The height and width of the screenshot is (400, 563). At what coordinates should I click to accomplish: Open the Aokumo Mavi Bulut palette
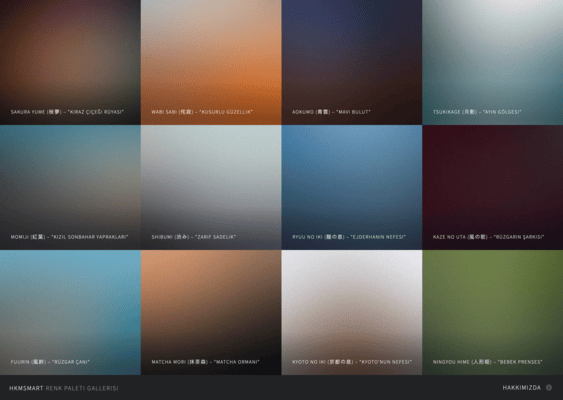(352, 62)
